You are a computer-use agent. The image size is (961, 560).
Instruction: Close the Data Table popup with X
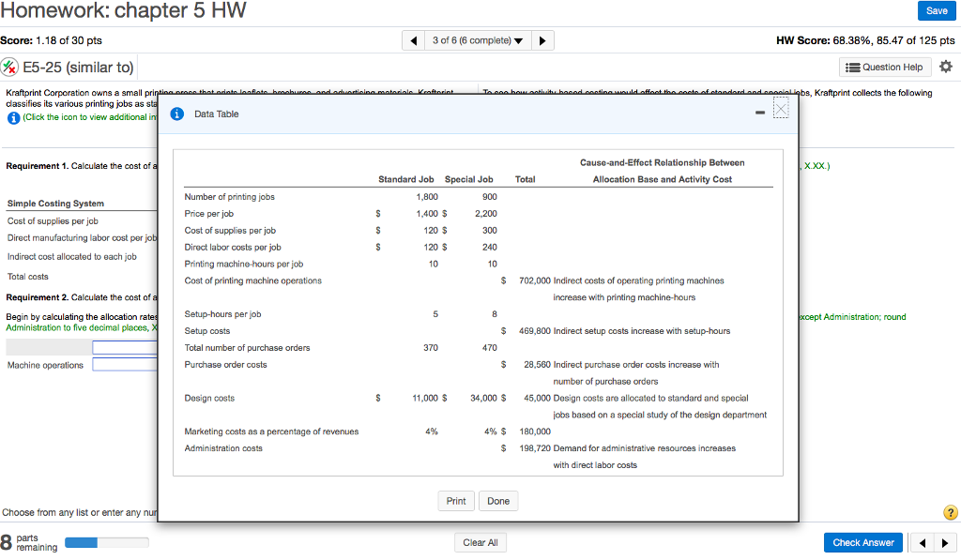click(x=783, y=111)
